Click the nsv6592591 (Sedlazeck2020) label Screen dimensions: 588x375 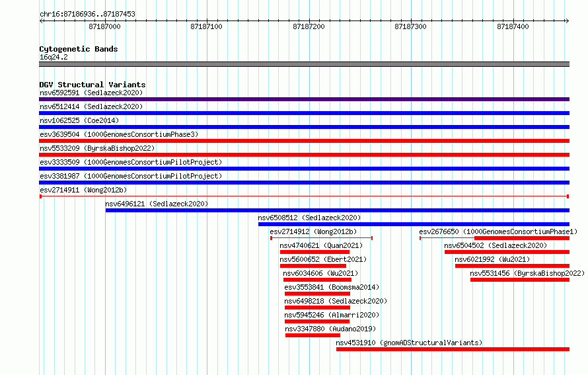[91, 93]
